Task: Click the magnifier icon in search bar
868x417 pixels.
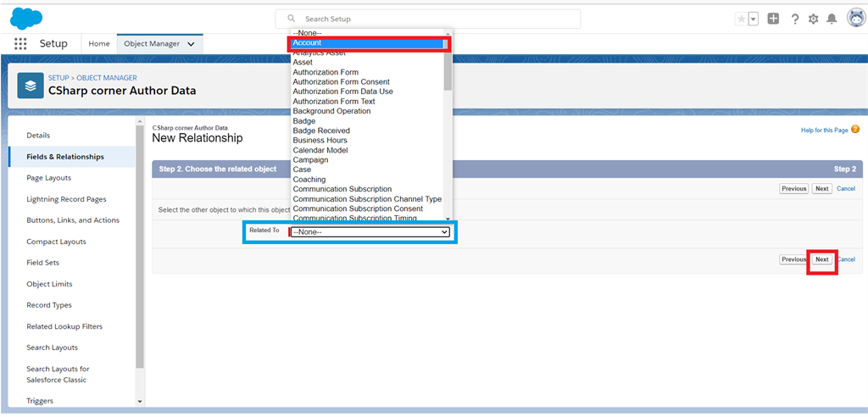Action: (292, 19)
